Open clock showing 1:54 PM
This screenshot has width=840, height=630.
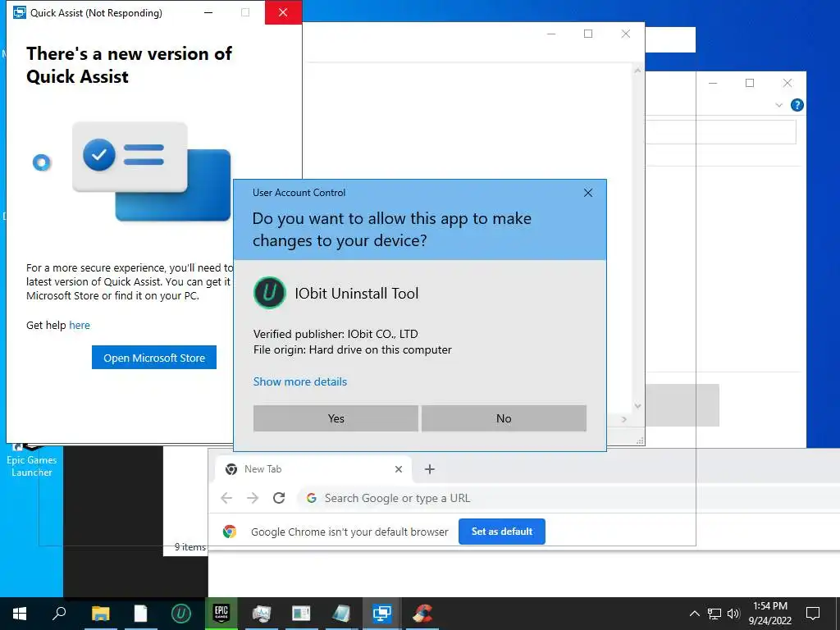pyautogui.click(x=769, y=614)
